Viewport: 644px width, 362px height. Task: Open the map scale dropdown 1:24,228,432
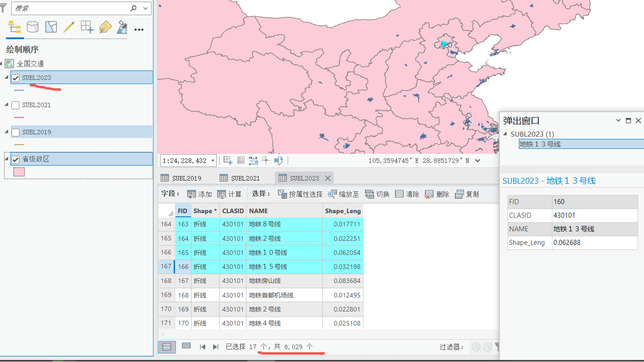[x=213, y=161]
